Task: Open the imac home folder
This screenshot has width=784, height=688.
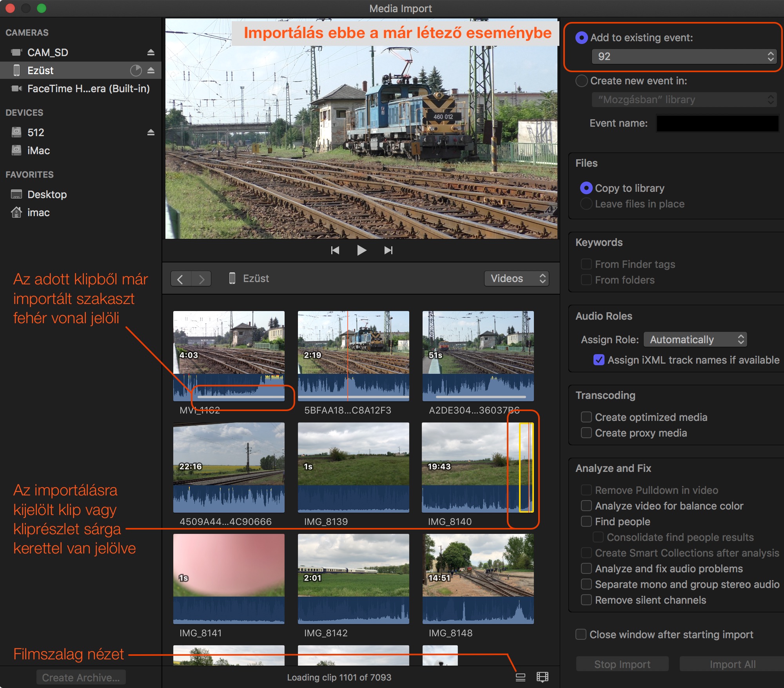Action: point(80,213)
